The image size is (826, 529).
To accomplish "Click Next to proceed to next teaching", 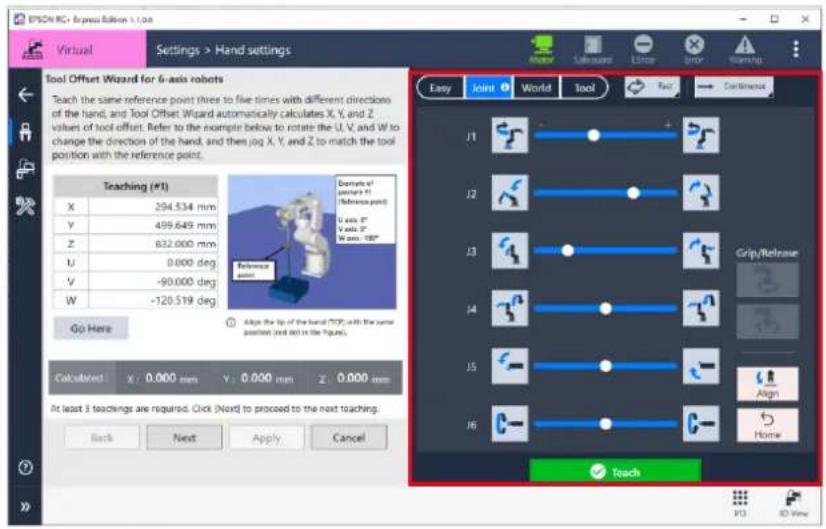I will [x=184, y=437].
